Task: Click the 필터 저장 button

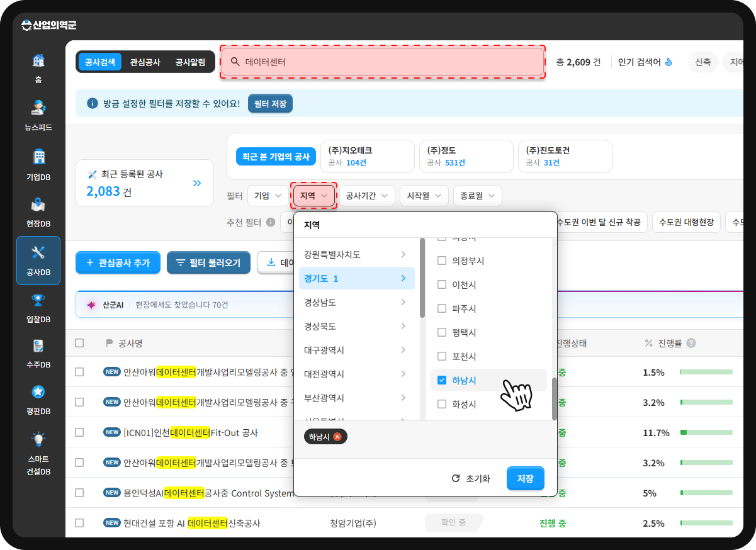Action: pos(270,103)
